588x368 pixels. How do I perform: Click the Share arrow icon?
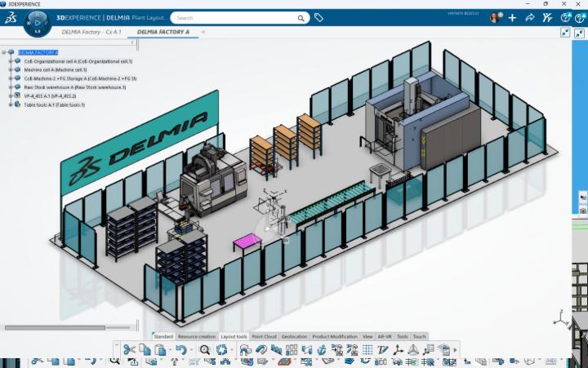(x=530, y=17)
